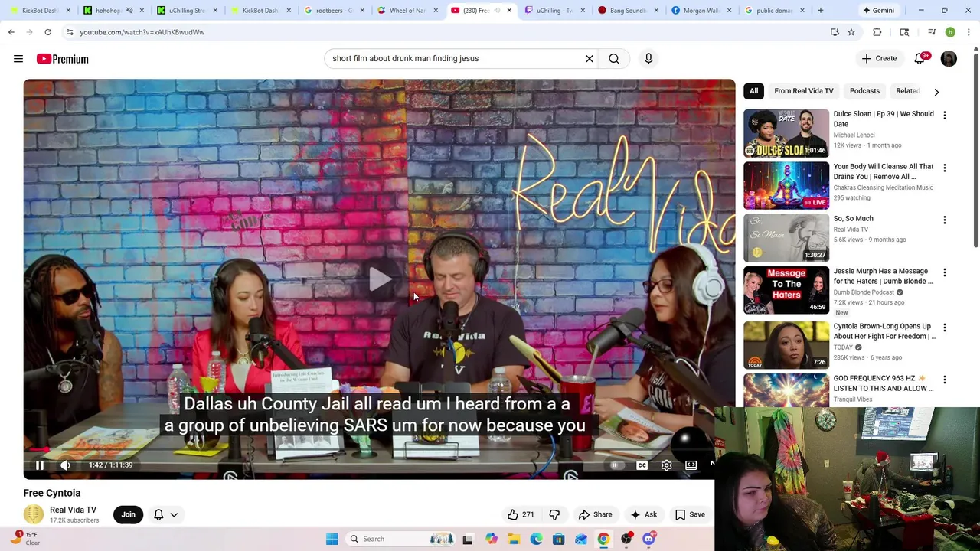
Task: Select the Podcasts filter chip
Action: tap(864, 91)
